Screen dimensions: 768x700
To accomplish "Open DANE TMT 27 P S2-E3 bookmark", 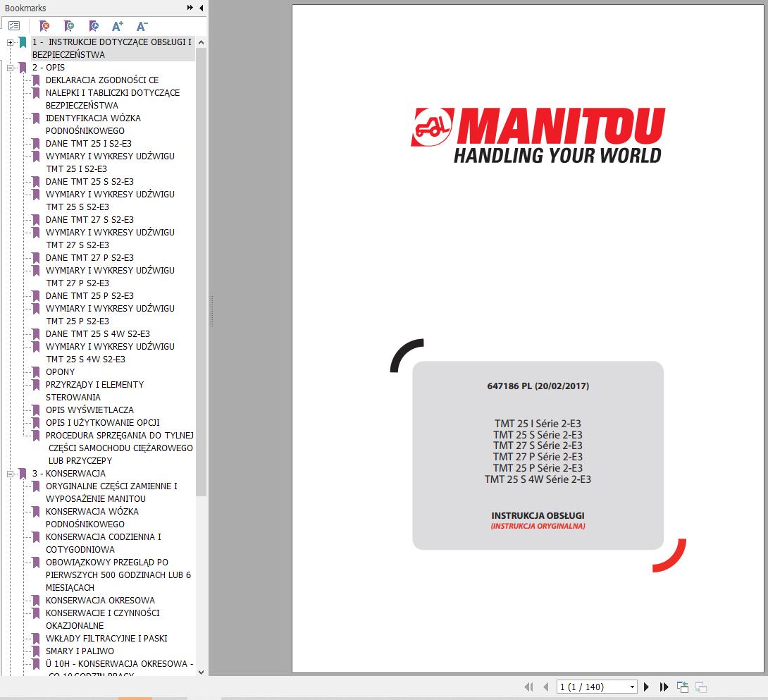I will pos(89,258).
